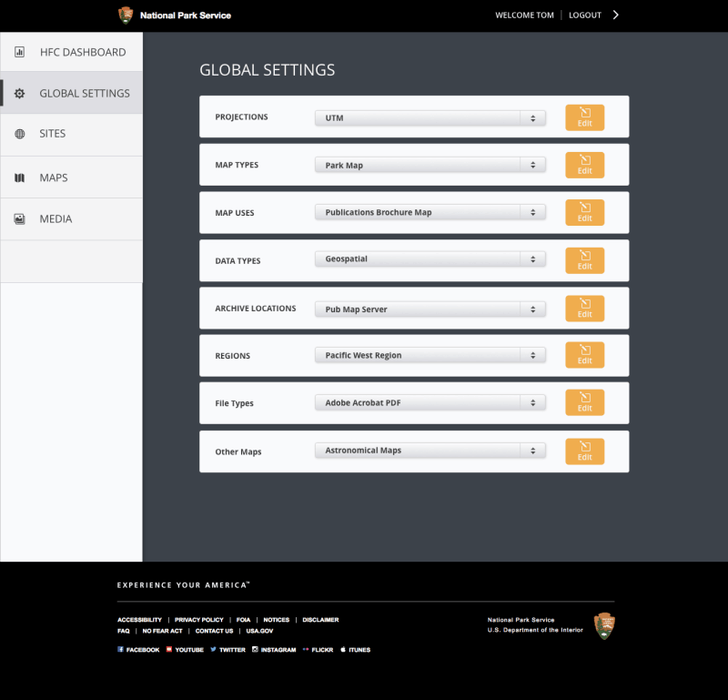Open the Regions dropdown showing Pacific West Region
This screenshot has width=728, height=700.
430,355
